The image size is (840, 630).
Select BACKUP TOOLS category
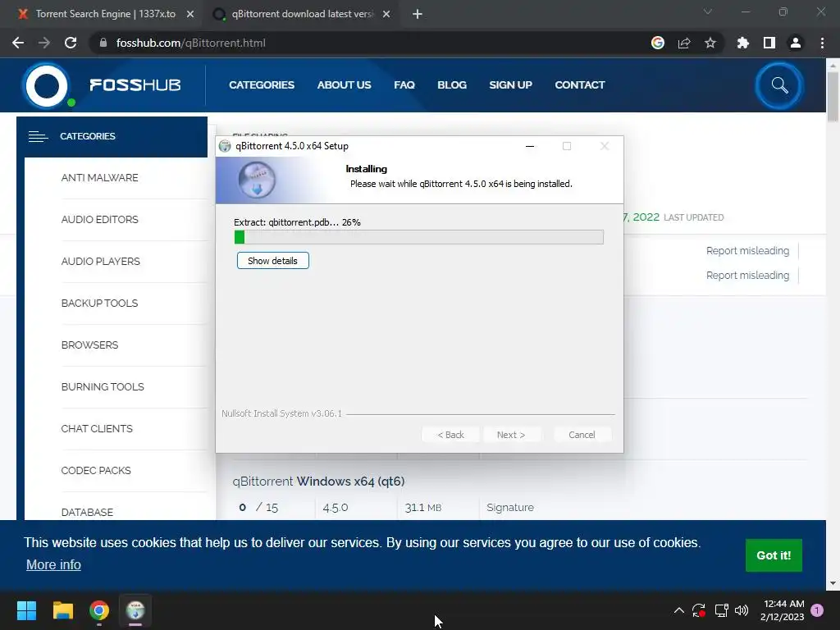pyautogui.click(x=99, y=304)
